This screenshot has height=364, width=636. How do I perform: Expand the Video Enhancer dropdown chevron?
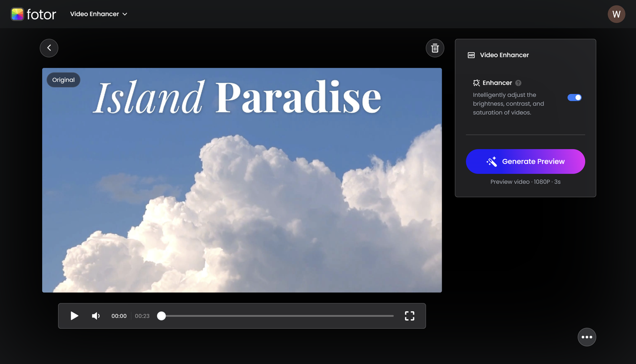click(x=124, y=14)
